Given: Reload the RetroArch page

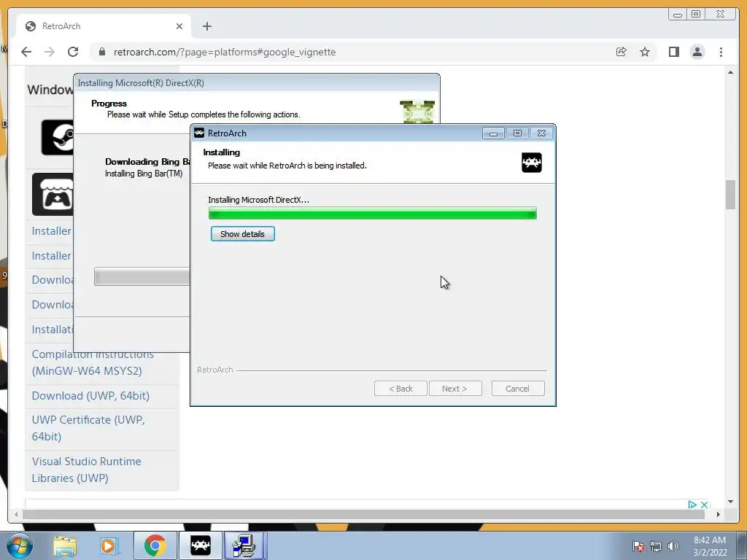Looking at the screenshot, I should 73,52.
